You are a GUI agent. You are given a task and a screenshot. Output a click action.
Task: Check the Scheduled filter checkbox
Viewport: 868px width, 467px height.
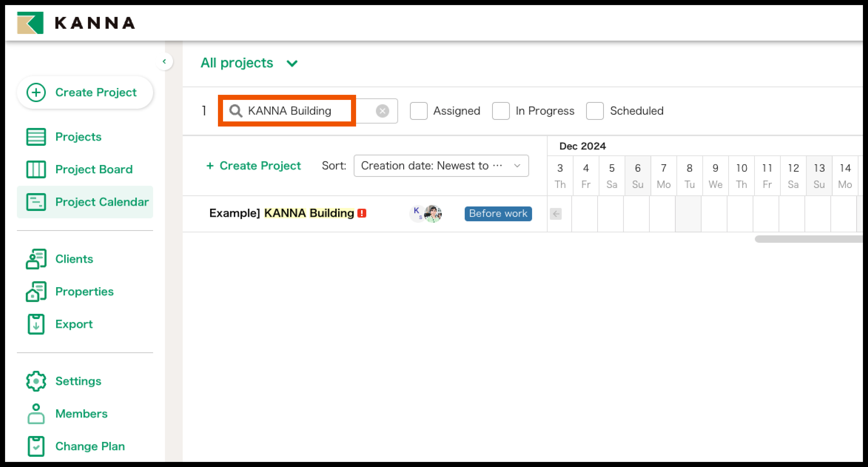[x=595, y=111]
